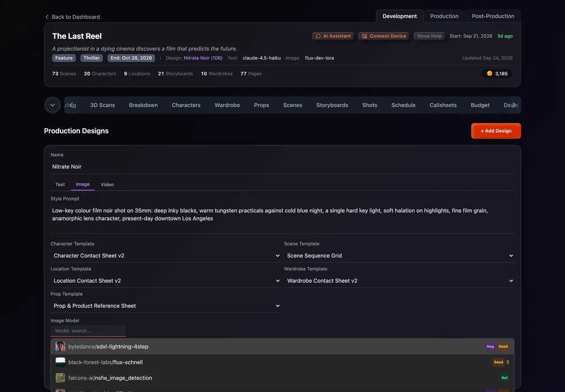
Task: Click the Connect Device button
Action: [384, 36]
